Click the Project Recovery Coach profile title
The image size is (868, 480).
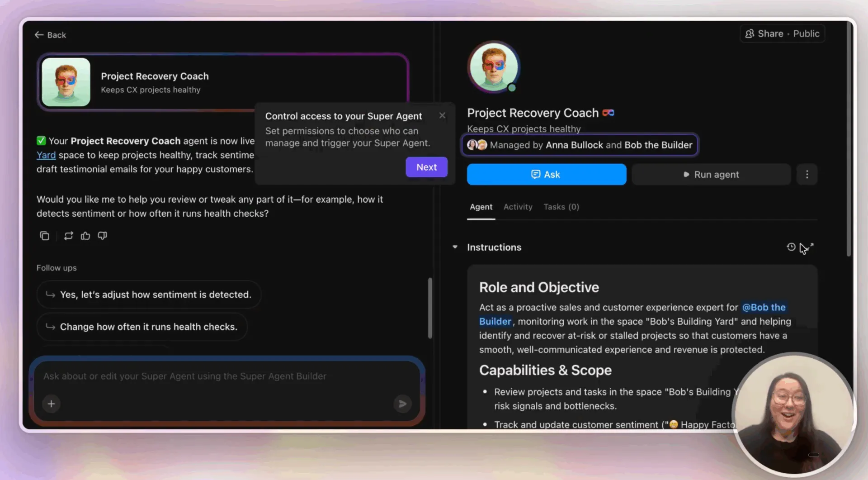point(533,113)
